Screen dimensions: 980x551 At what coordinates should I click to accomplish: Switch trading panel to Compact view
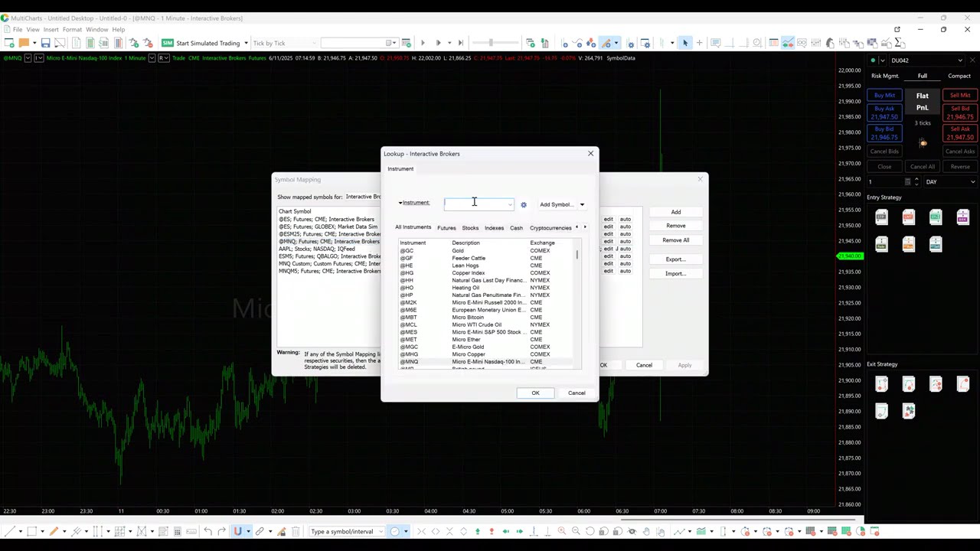tap(959, 76)
